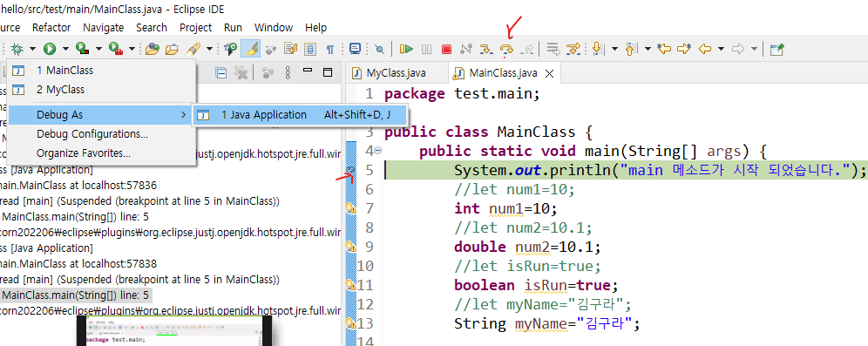Screen dimensions: 868x346
Task: Click the Suspend debug button
Action: (426, 50)
